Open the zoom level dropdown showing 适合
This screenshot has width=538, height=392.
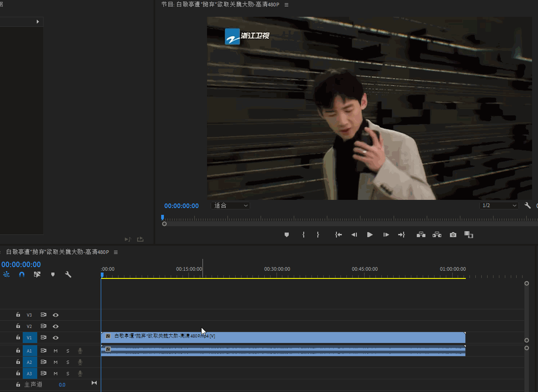click(x=231, y=206)
